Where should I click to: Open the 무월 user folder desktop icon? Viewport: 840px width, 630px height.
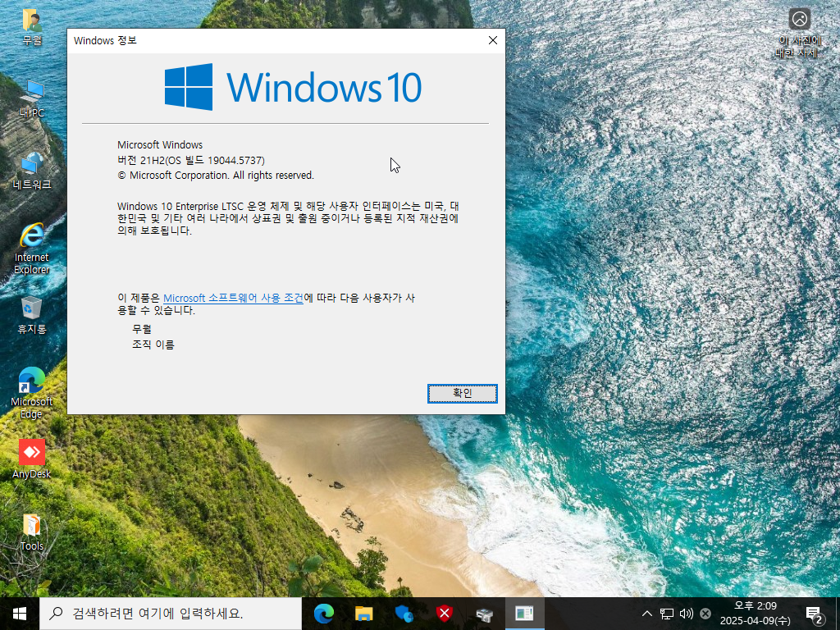pyautogui.click(x=32, y=27)
